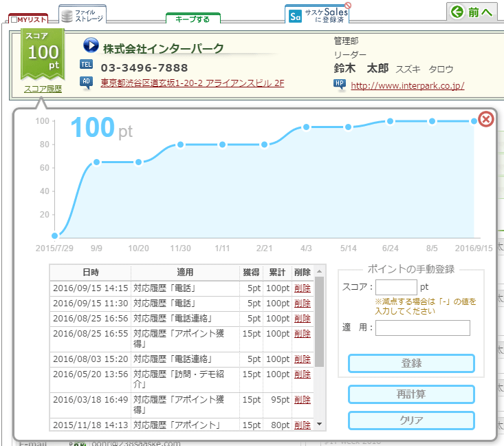Open the interpark.co.jp website link

tap(408, 85)
